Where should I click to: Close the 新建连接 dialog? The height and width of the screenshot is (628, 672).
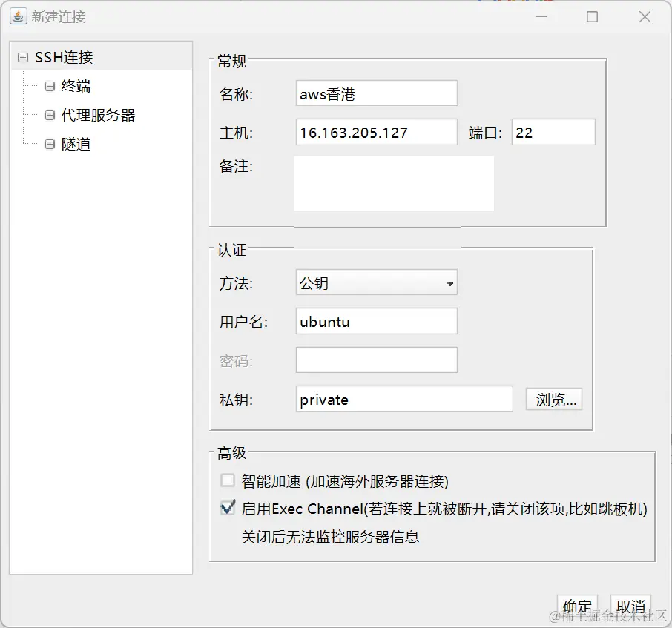[x=645, y=17]
